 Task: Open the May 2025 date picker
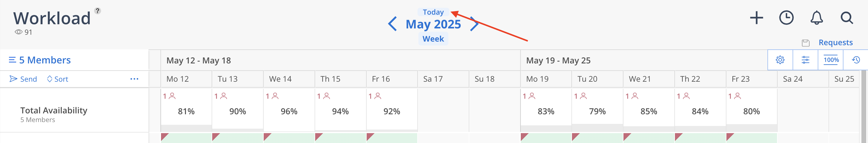pos(433,24)
